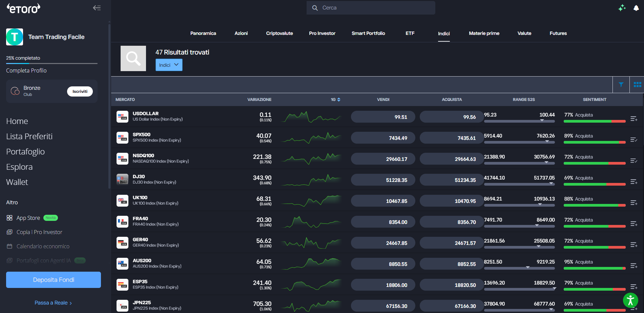The height and width of the screenshot is (313, 644).
Task: Click NSDQ100 Vendi price 29660.17
Action: [x=383, y=159]
